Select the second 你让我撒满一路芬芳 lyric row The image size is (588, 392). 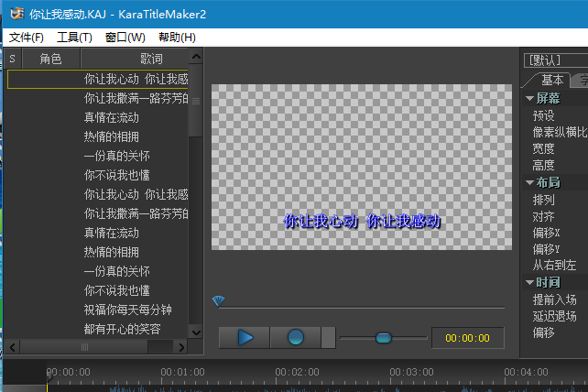pyautogui.click(x=97, y=213)
